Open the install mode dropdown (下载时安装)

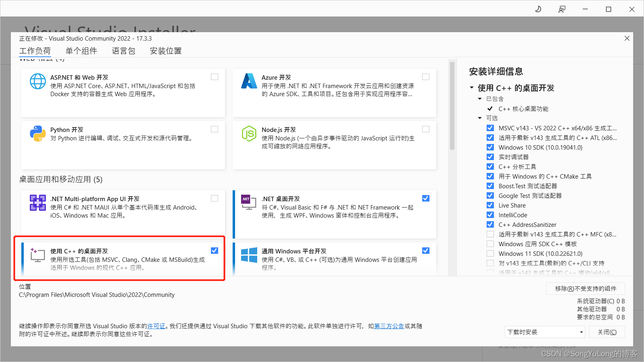coord(545,332)
